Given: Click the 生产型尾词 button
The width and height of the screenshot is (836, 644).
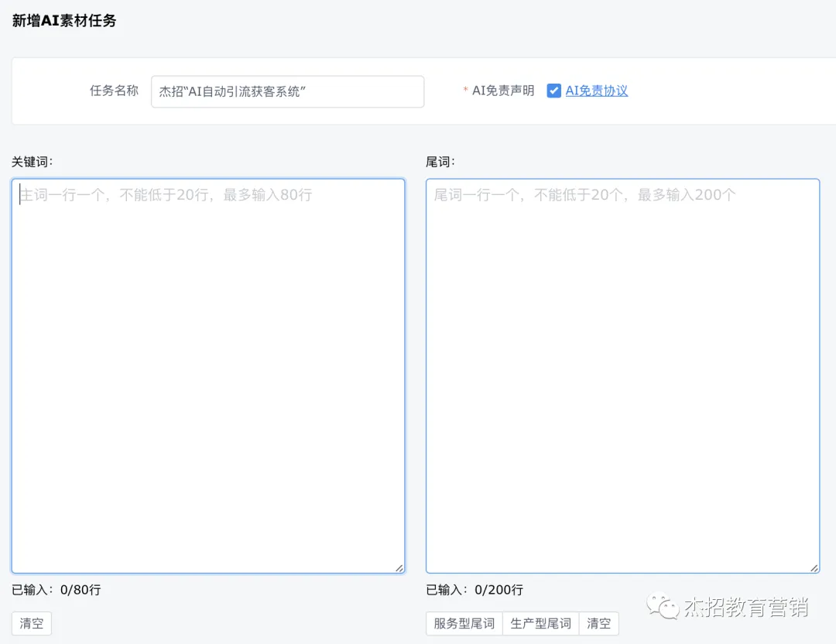Looking at the screenshot, I should tap(540, 623).
